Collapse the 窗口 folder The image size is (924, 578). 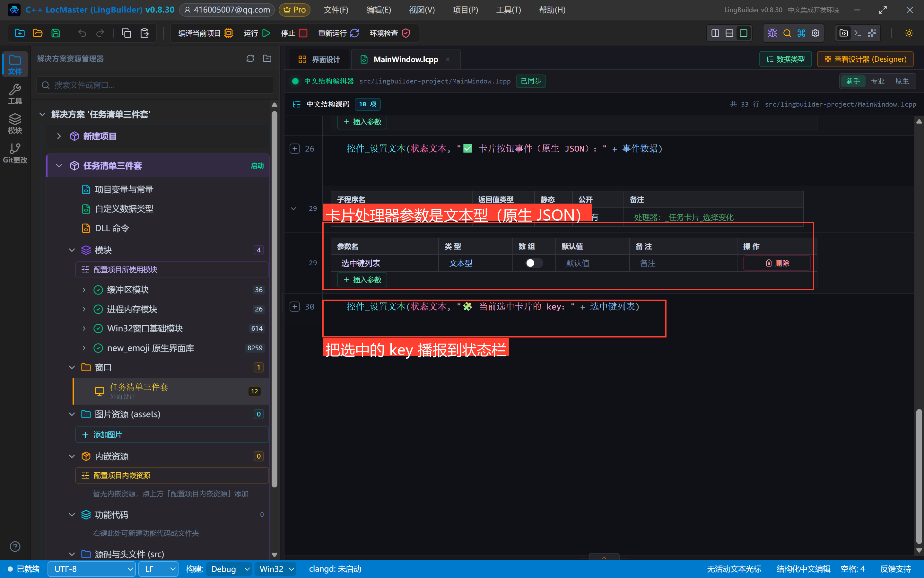(x=72, y=367)
